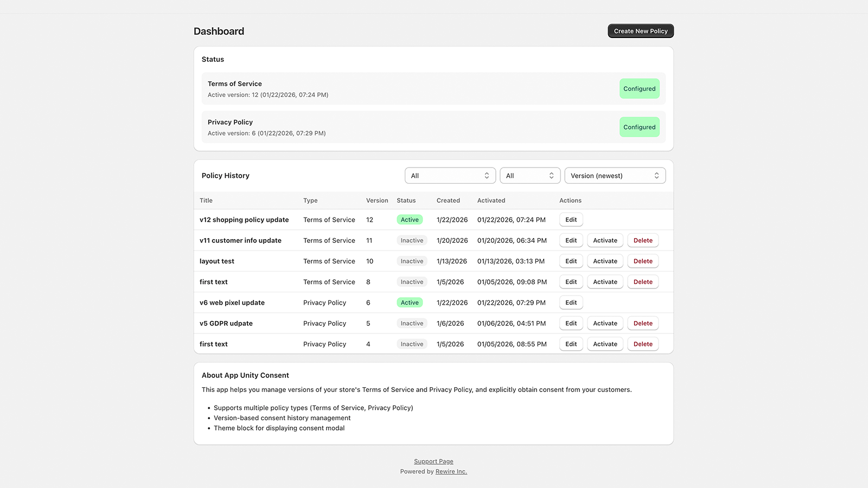Edit the v12 shopping policy update
The width and height of the screenshot is (868, 488).
571,220
